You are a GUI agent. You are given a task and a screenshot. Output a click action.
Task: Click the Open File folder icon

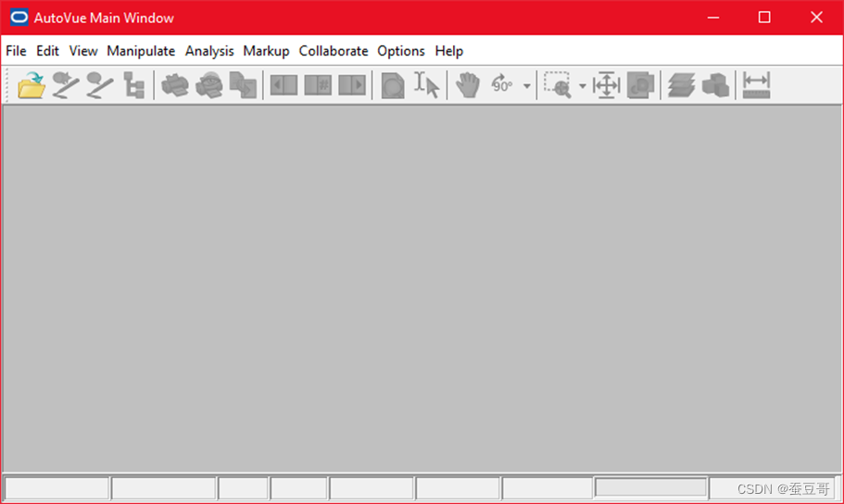(31, 85)
